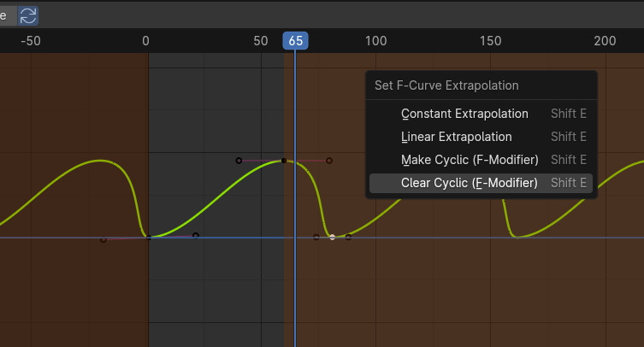Screen dimensions: 644x347
Task: Click frame -50 on the timeline ruler
Action: coord(31,41)
